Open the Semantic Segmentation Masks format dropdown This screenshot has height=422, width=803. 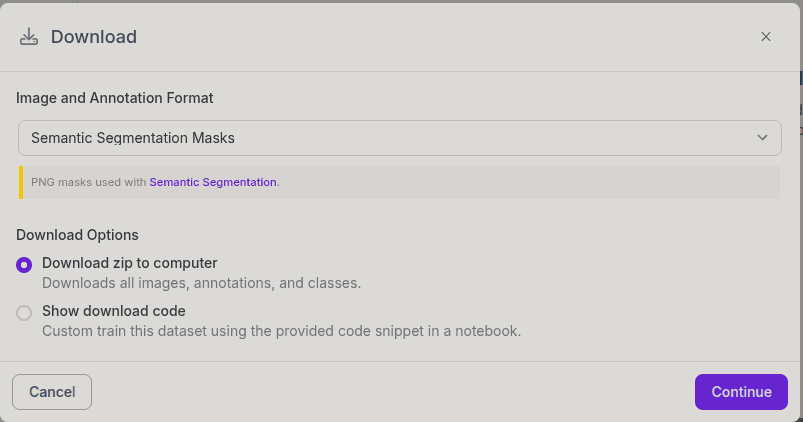399,138
